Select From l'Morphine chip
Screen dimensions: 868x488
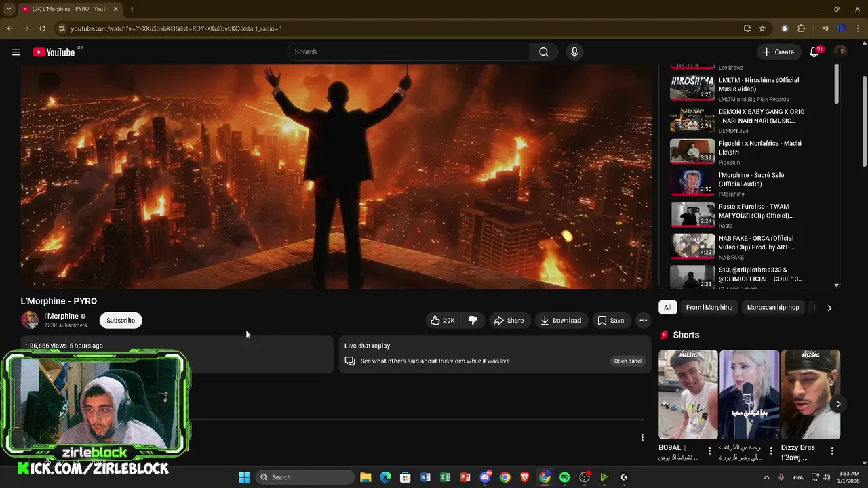709,308
